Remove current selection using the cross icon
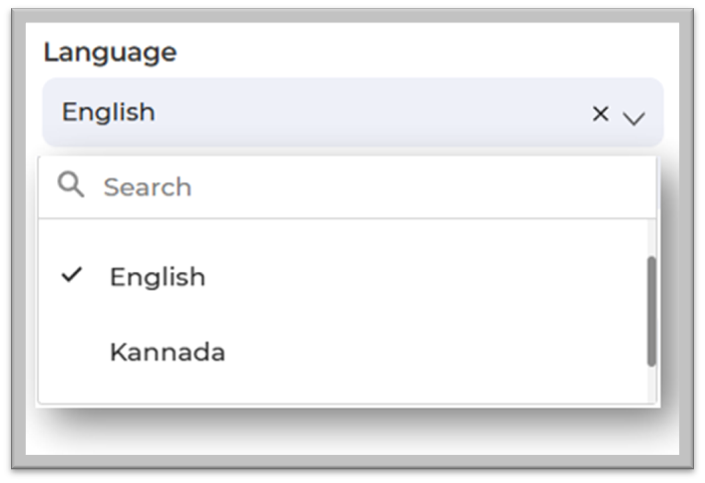 point(600,114)
